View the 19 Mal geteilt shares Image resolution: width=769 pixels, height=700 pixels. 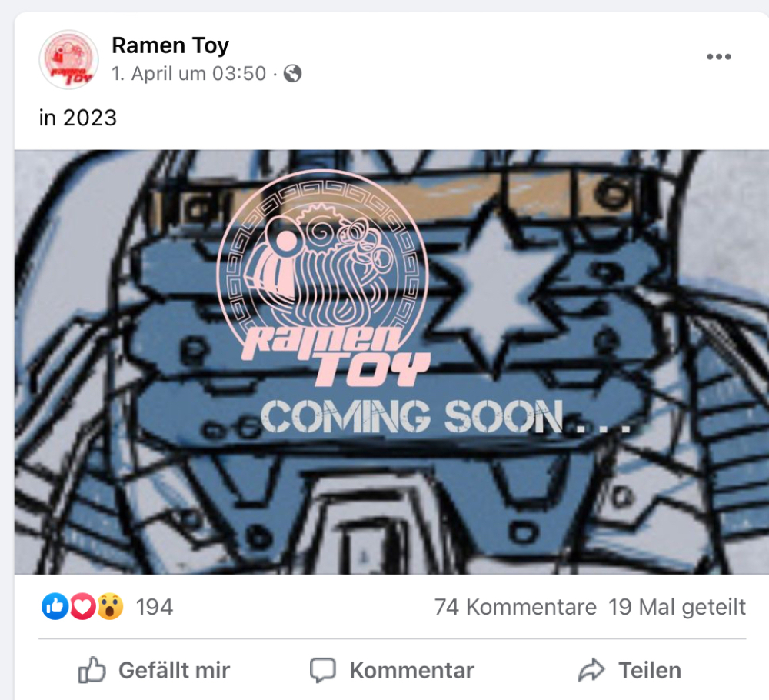pos(677,607)
